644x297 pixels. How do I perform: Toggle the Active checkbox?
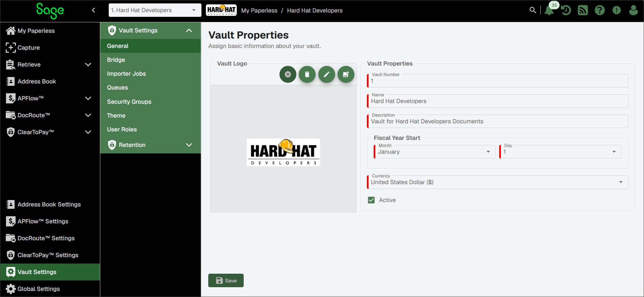pos(371,200)
